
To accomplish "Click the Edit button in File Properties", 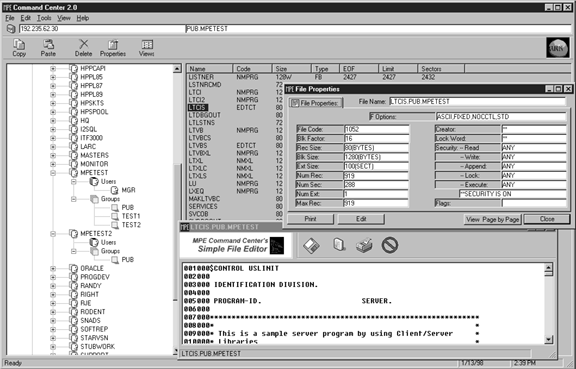I will tap(361, 219).
